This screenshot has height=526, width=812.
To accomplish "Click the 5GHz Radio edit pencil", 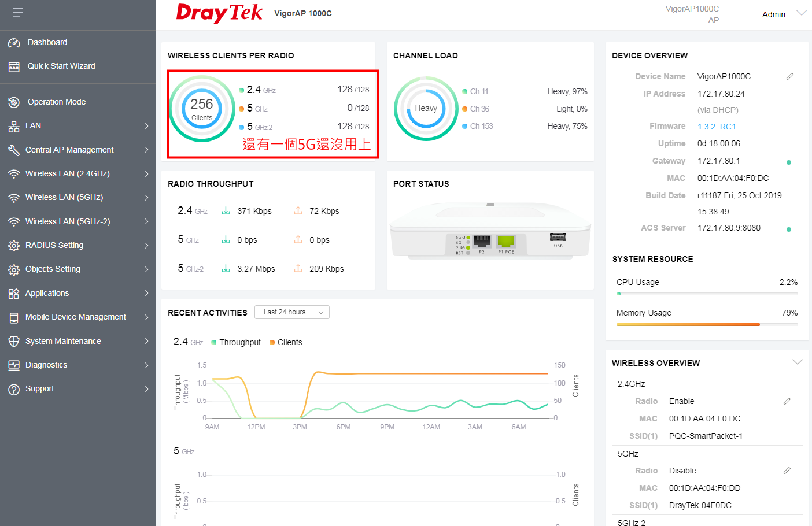I will [x=787, y=471].
